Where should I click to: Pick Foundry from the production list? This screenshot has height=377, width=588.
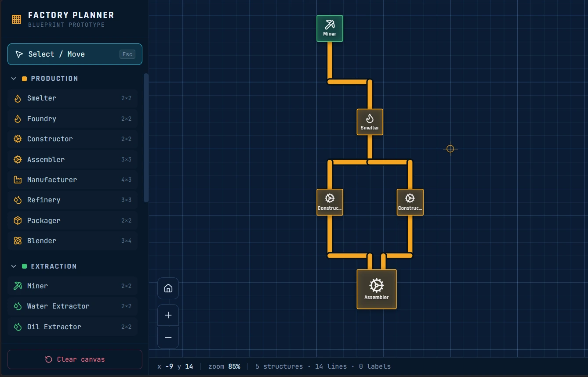coord(73,118)
